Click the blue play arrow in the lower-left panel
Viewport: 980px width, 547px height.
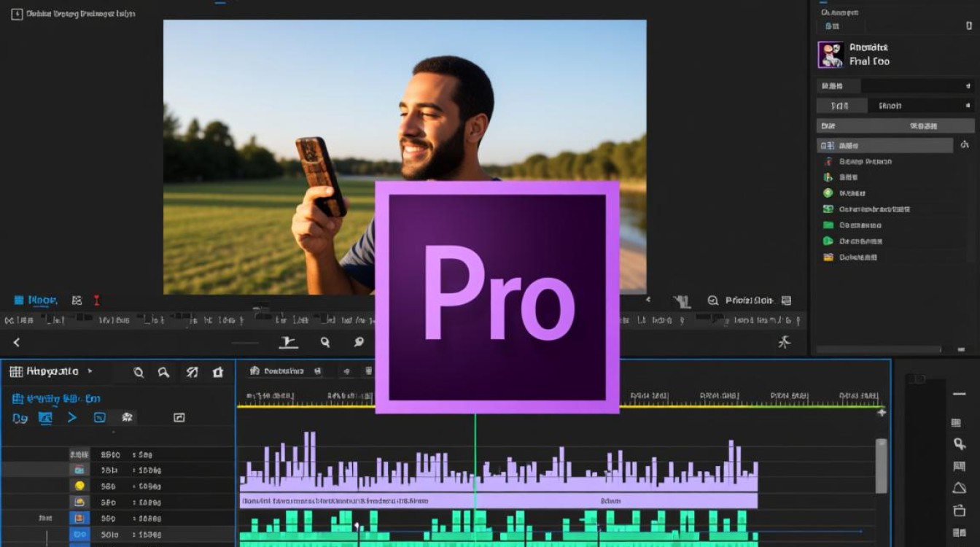click(72, 417)
